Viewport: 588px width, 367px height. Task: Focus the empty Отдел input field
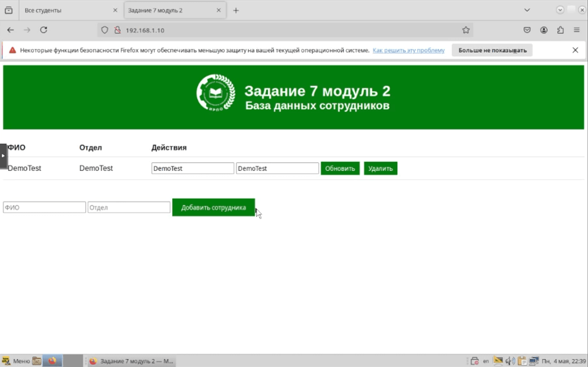click(129, 207)
